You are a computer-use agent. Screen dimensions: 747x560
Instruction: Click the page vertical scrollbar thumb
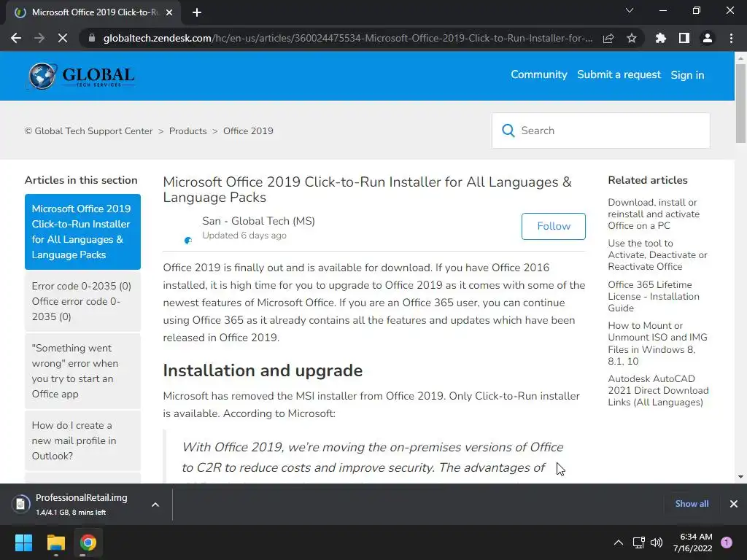[x=740, y=104]
